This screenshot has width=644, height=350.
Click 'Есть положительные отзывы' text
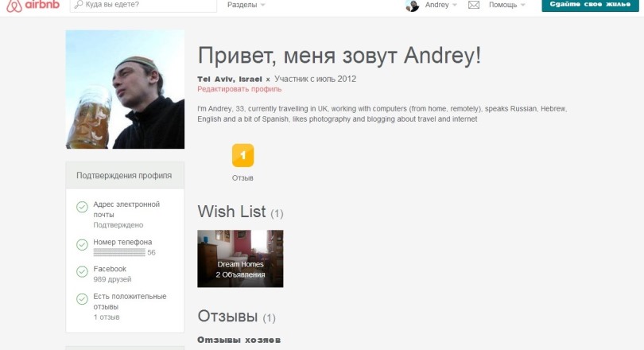tap(130, 301)
